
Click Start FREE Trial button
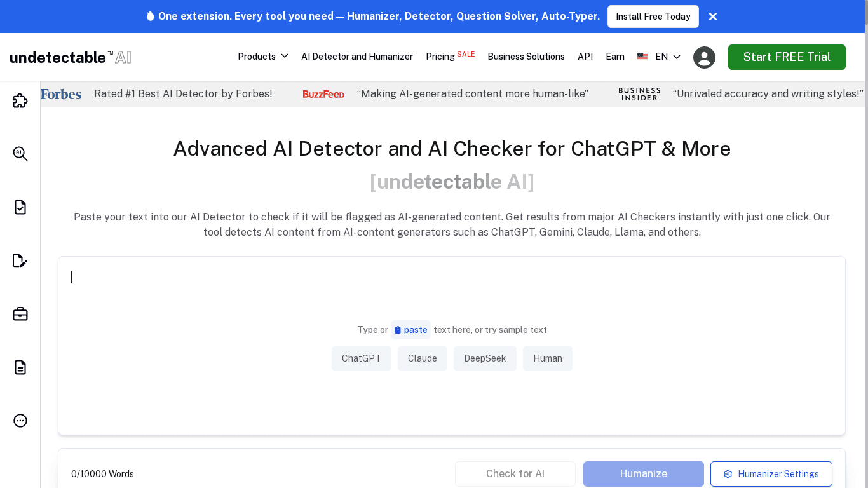tap(787, 57)
